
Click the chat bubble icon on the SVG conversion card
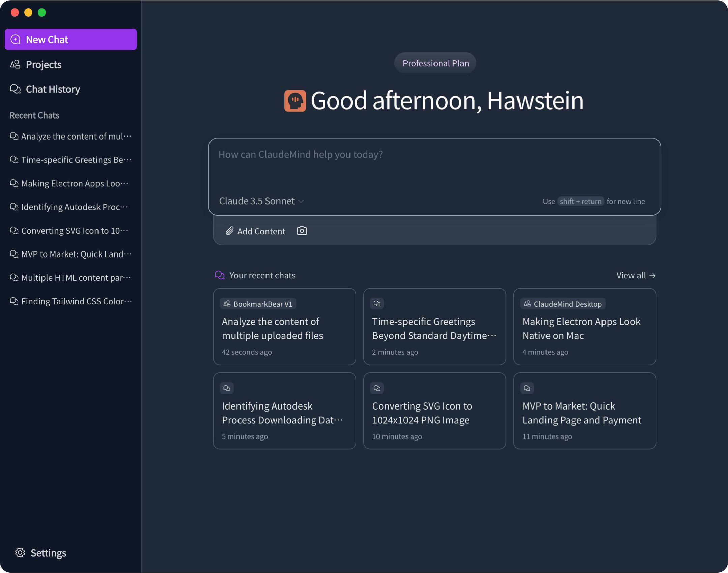click(x=377, y=388)
